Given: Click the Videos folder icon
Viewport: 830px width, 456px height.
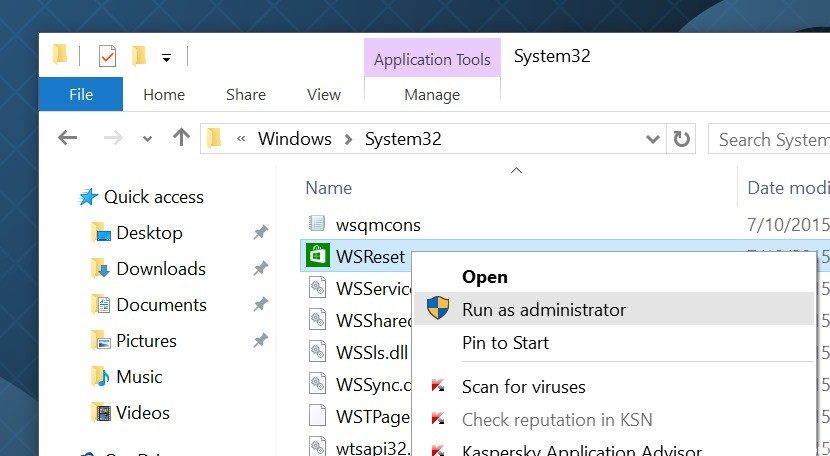Looking at the screenshot, I should pyautogui.click(x=101, y=413).
